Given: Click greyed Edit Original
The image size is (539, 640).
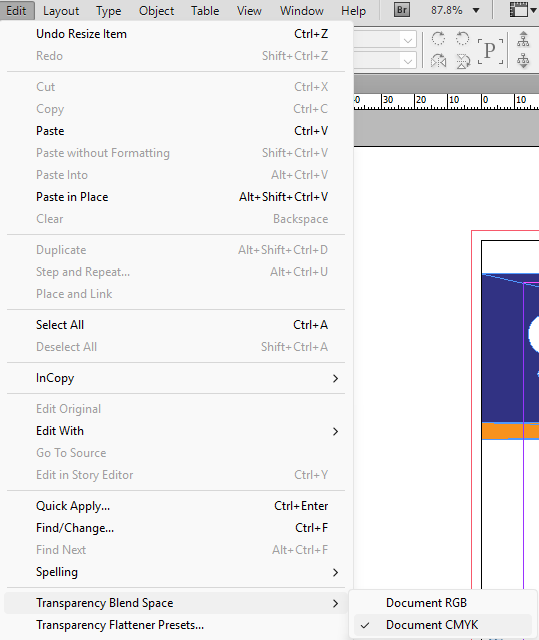Looking at the screenshot, I should 176,409.
